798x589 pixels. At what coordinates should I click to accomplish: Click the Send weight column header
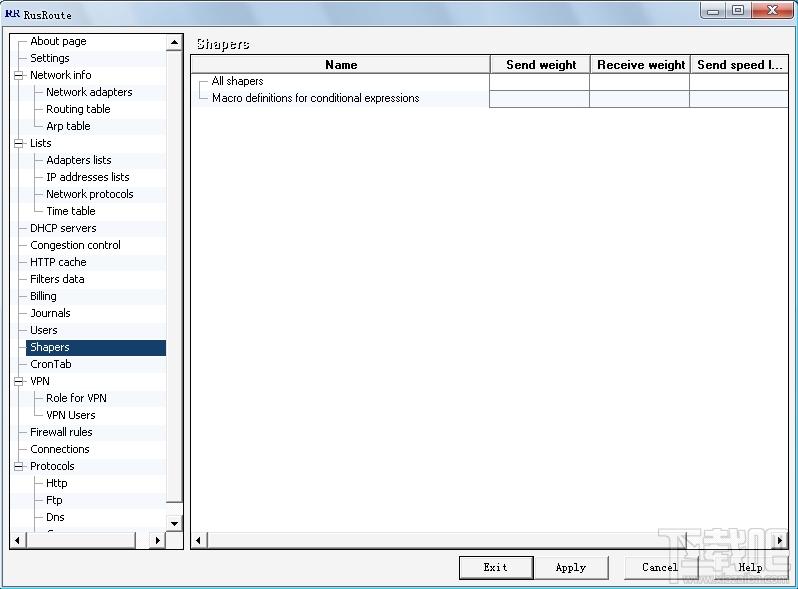[540, 65]
